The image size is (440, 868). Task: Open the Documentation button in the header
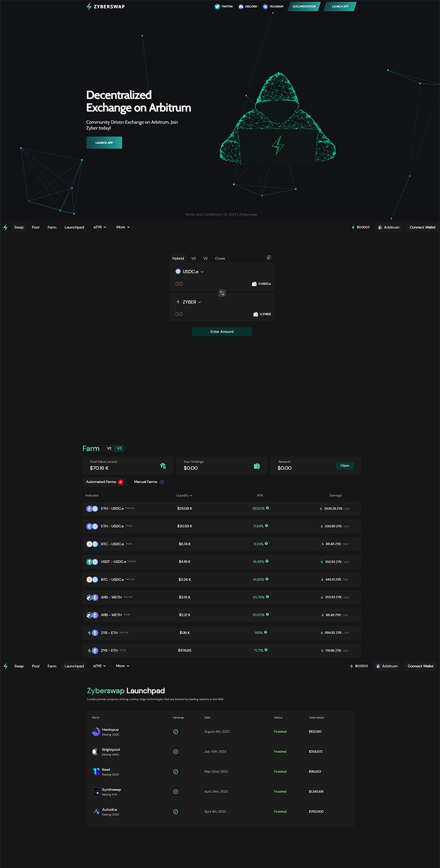point(304,6)
